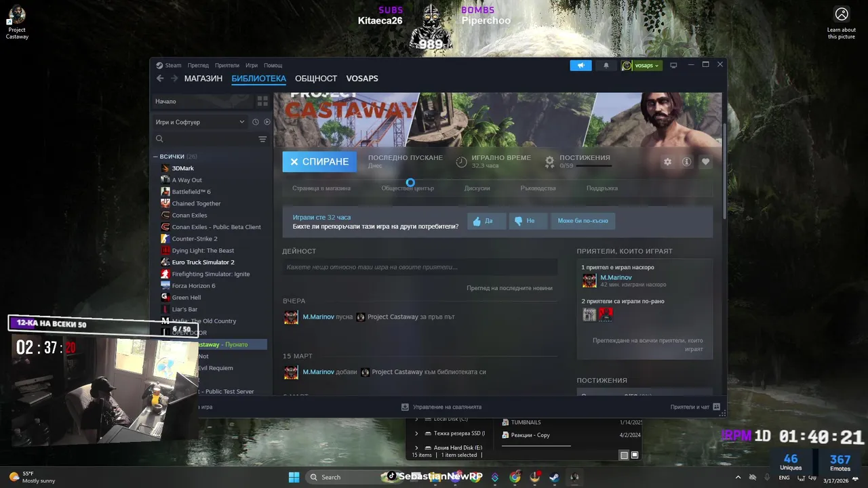
Task: Open Помощ menu in Steam
Action: (x=273, y=66)
